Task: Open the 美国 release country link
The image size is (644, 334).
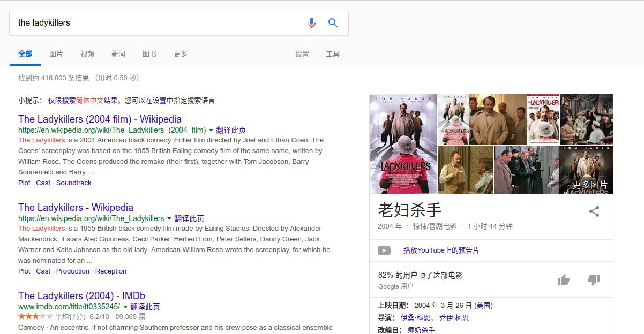Action: pyautogui.click(x=483, y=306)
